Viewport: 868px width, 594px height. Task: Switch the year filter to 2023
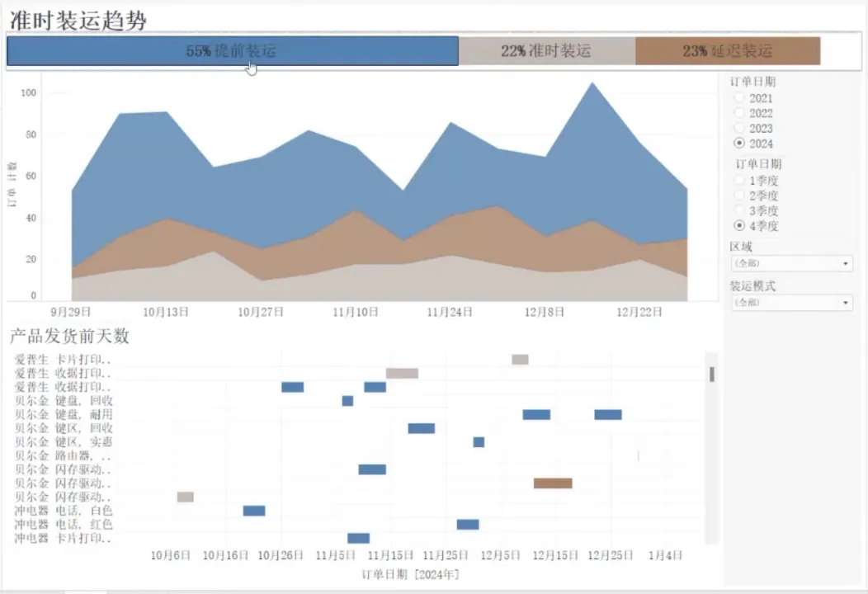[x=739, y=128]
